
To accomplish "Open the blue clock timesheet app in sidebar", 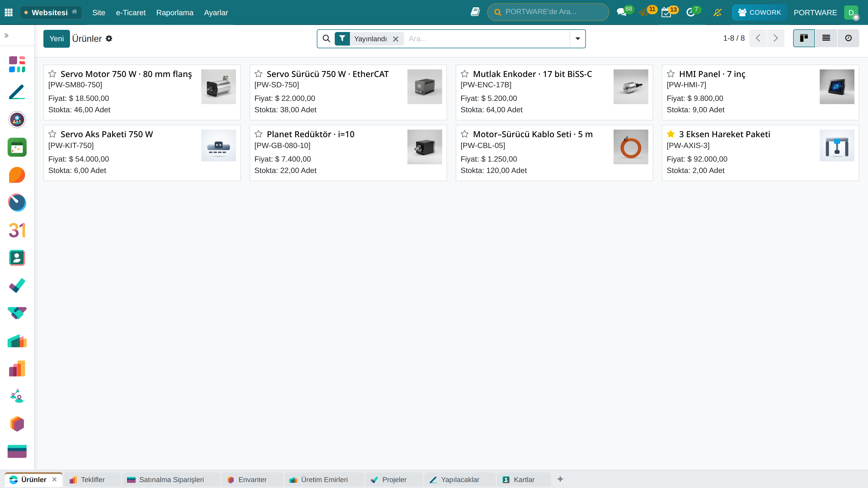I will click(17, 203).
